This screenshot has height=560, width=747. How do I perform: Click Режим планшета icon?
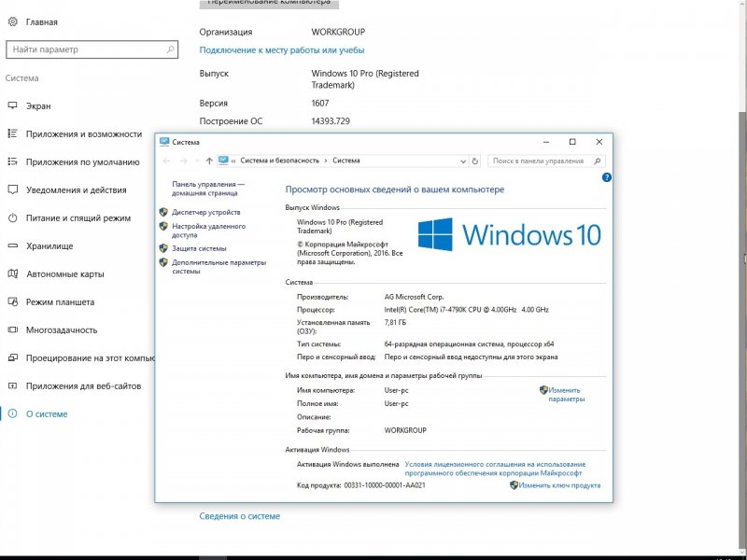pyautogui.click(x=13, y=301)
